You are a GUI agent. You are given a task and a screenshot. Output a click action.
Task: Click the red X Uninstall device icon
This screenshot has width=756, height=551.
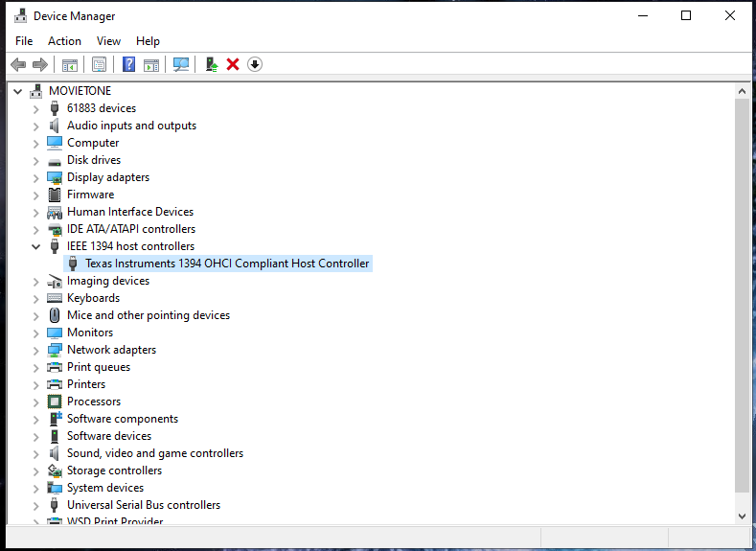pos(233,64)
